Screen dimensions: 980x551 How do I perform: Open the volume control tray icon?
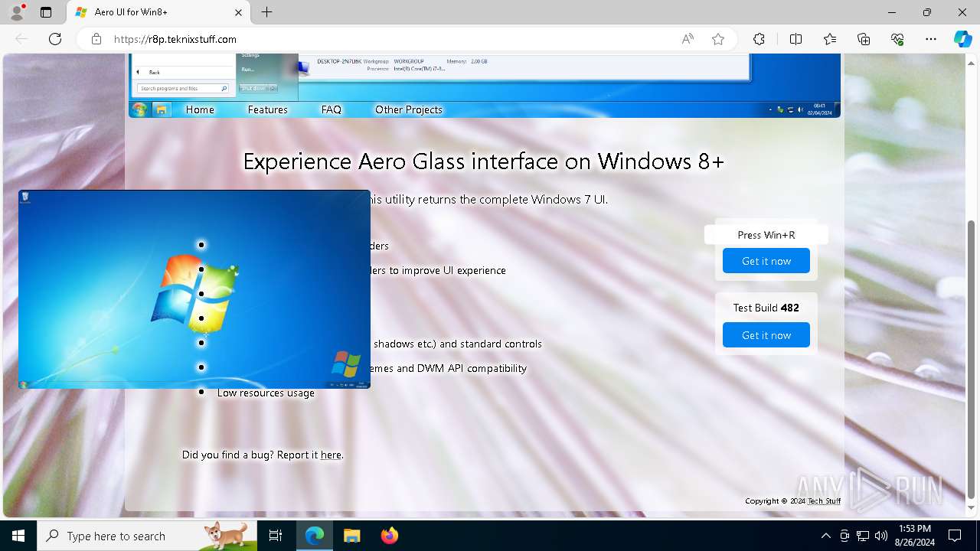tap(881, 536)
